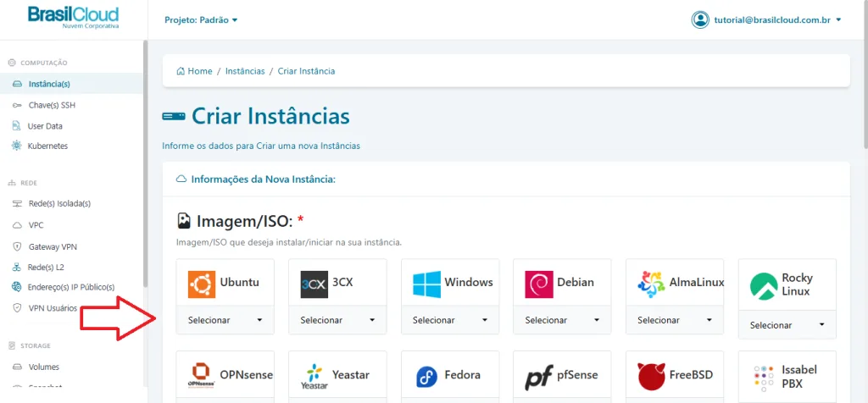Click the Rocky Linux logo icon
Viewport: 868px width, 403px height.
(x=764, y=287)
